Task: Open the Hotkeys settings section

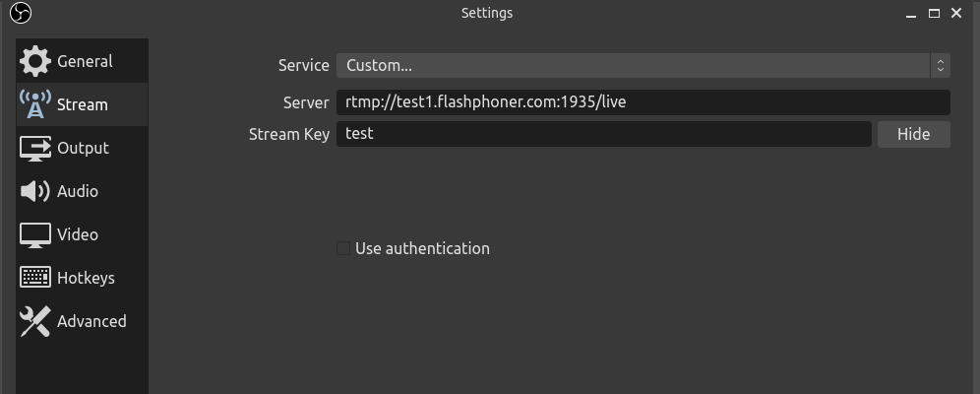Action: (86, 278)
